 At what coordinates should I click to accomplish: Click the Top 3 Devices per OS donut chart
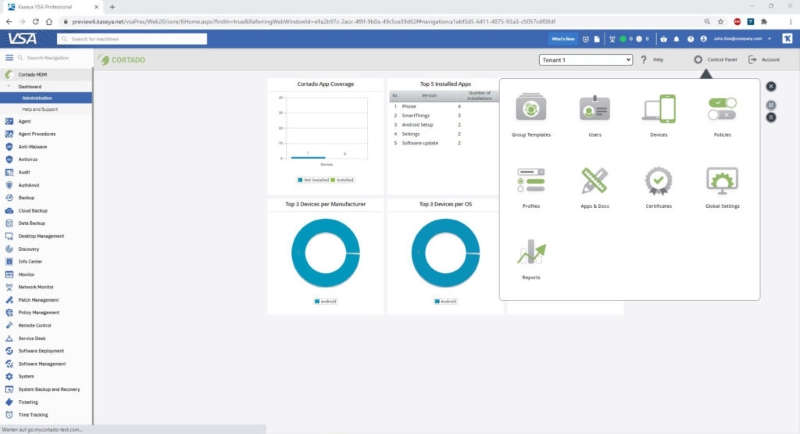[x=445, y=253]
